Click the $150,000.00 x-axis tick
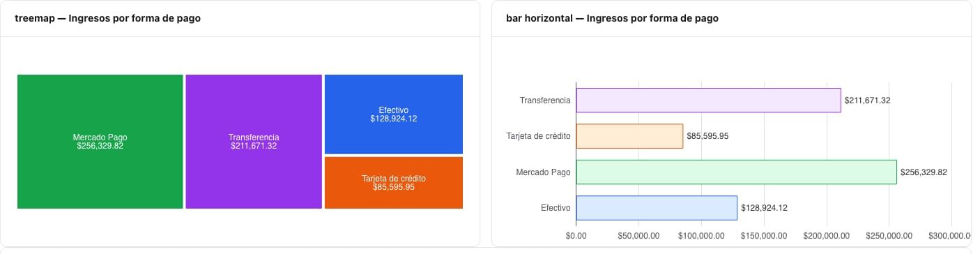 pyautogui.click(x=764, y=236)
